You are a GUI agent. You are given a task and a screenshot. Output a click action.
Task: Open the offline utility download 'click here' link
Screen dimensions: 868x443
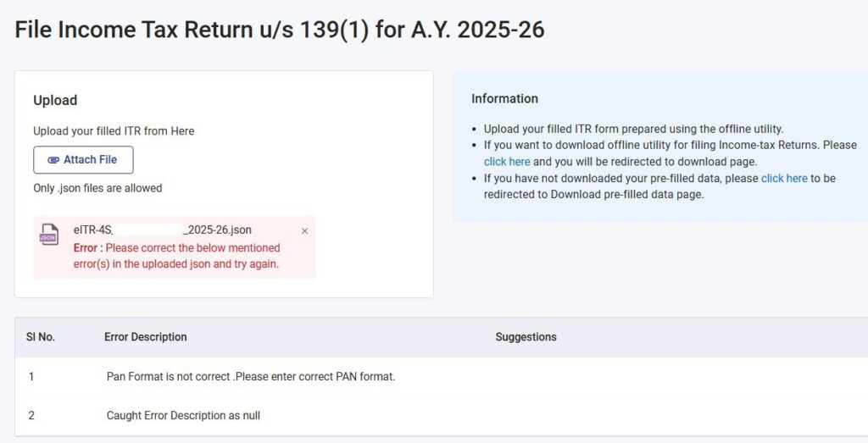coord(507,162)
